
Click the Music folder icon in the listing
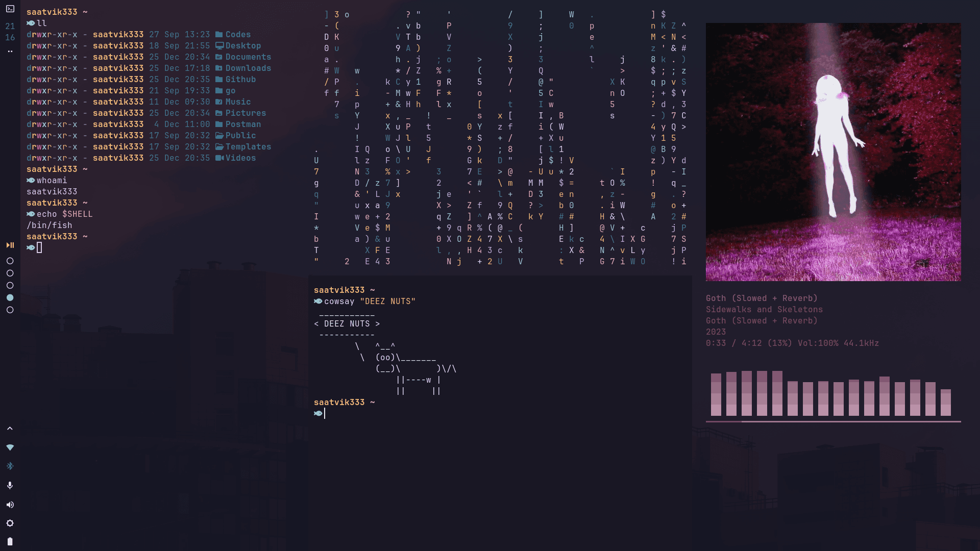[x=218, y=102]
